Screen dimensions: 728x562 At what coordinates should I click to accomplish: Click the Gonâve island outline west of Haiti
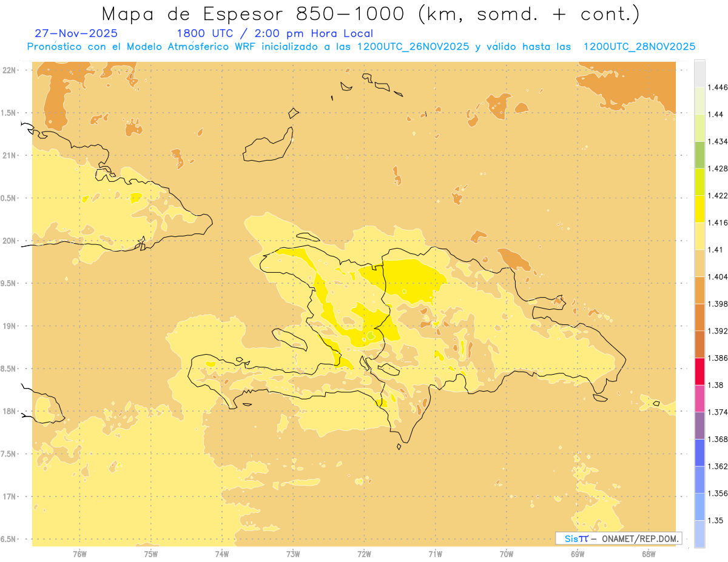289,339
